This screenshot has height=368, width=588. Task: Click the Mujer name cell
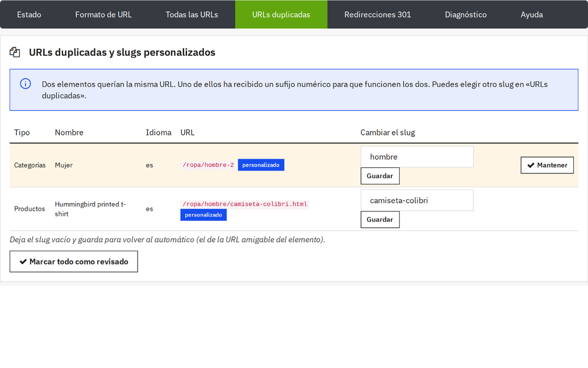[x=64, y=165]
